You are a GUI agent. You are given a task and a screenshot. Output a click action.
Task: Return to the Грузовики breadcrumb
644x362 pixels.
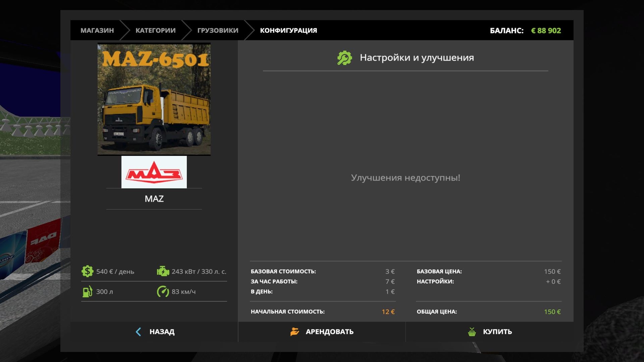pos(218,30)
